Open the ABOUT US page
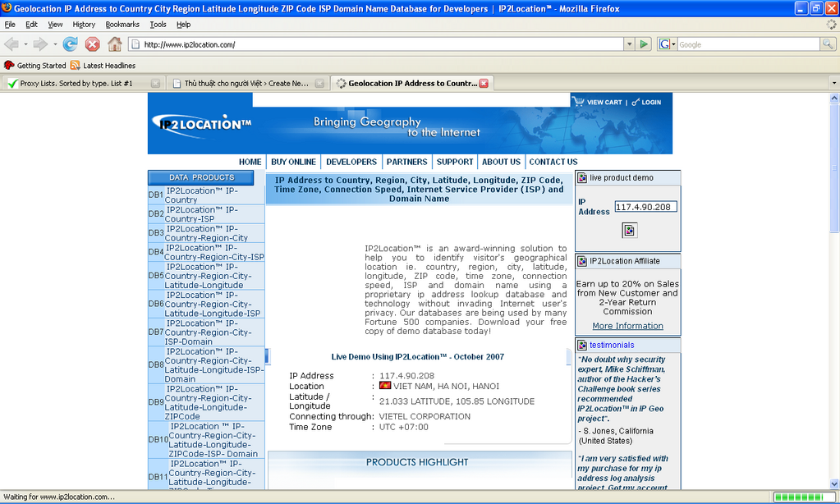The width and height of the screenshot is (840, 504). point(502,162)
